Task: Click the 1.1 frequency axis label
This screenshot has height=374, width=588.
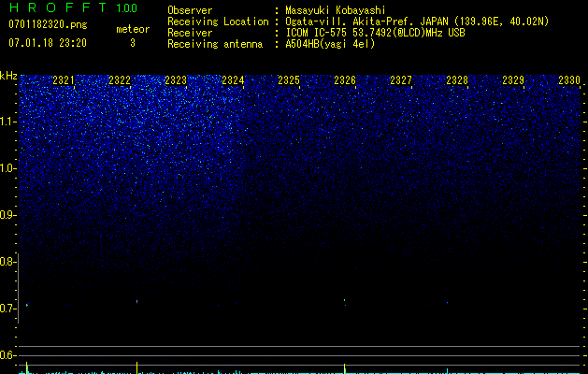Action: pyautogui.click(x=8, y=122)
